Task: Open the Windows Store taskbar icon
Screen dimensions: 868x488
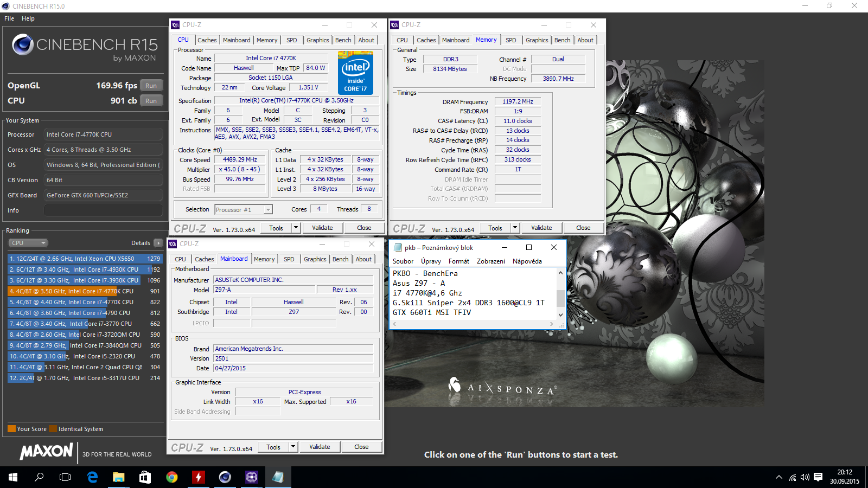Action: point(145,477)
